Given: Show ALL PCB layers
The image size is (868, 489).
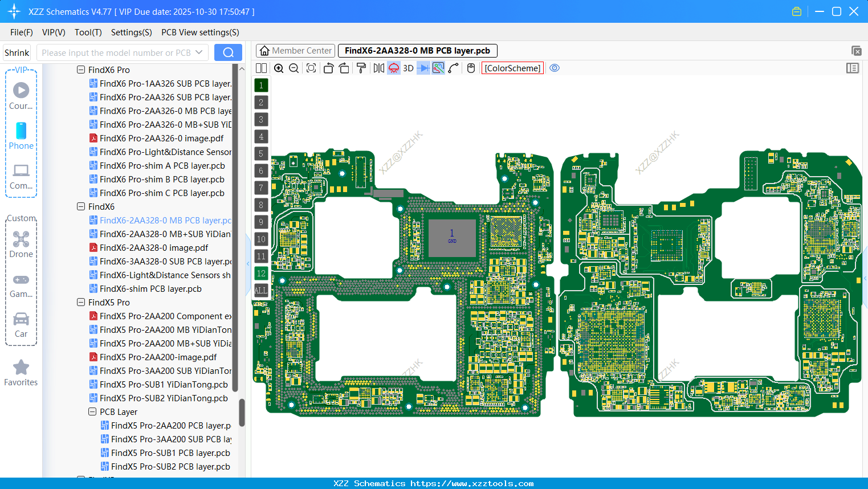Looking at the screenshot, I should (261, 291).
